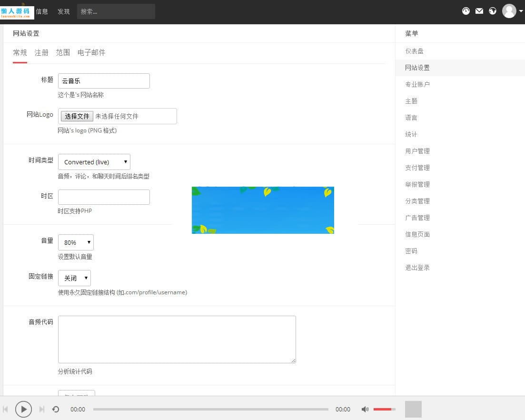
Task: Click 选择文件 to upload a logo
Action: click(x=76, y=116)
